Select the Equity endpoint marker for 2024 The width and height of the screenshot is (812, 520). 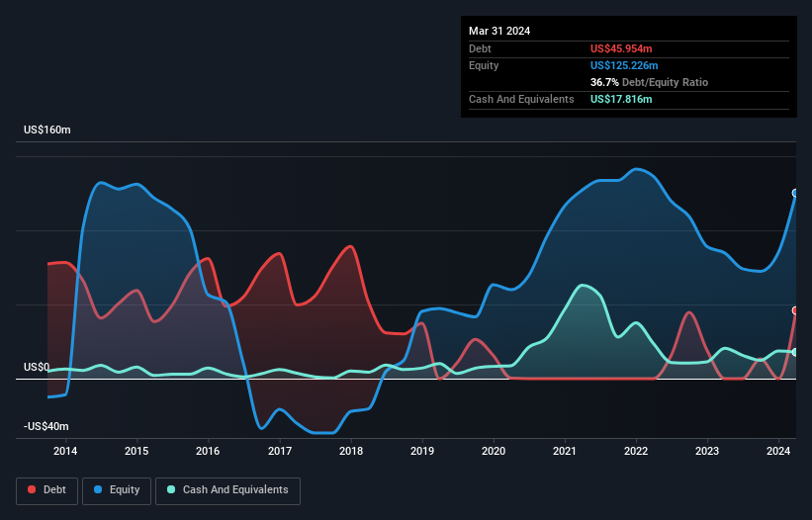[795, 193]
